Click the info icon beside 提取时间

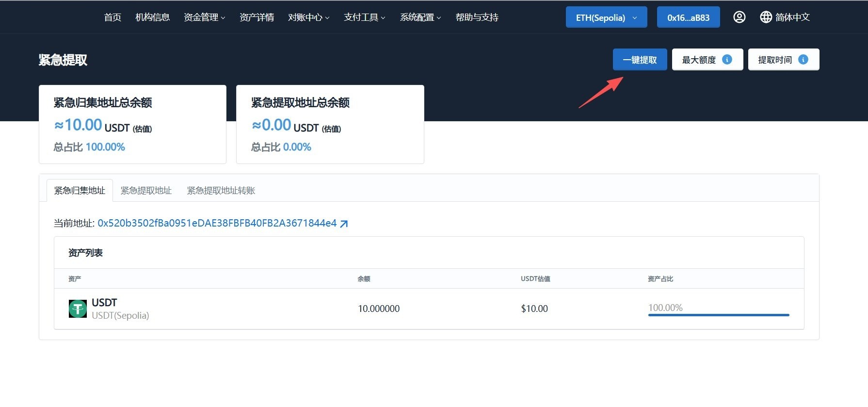click(803, 60)
